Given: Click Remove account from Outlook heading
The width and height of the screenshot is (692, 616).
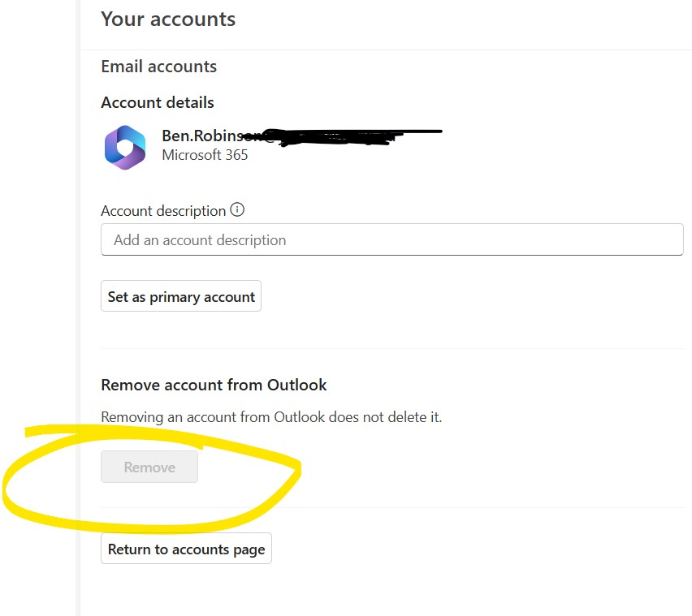Looking at the screenshot, I should (x=214, y=385).
